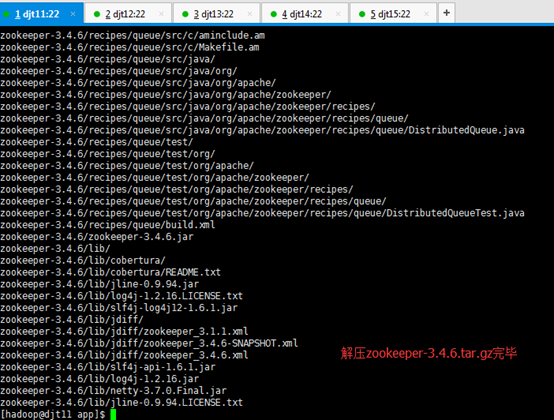
Task: Close the 3 djt13:22 tab
Action: click(249, 14)
